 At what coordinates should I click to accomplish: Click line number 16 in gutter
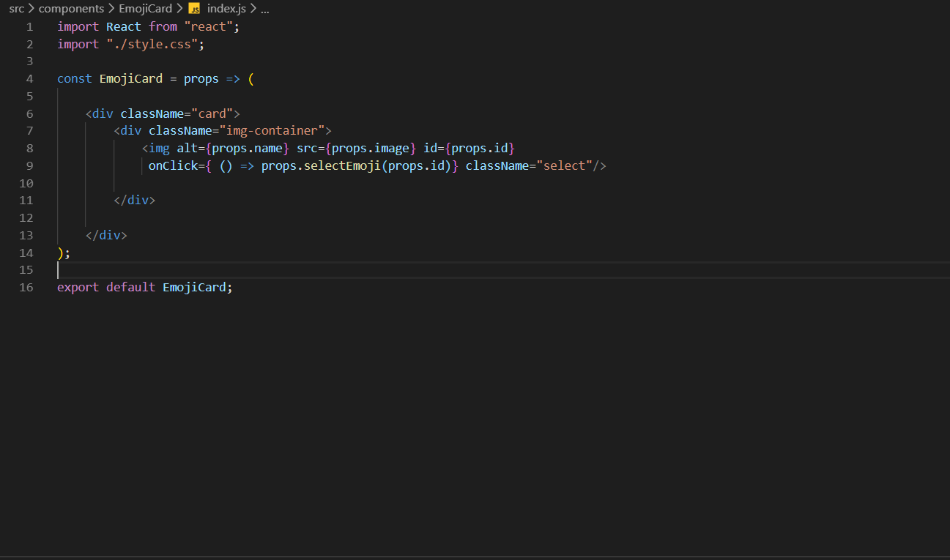[26, 287]
